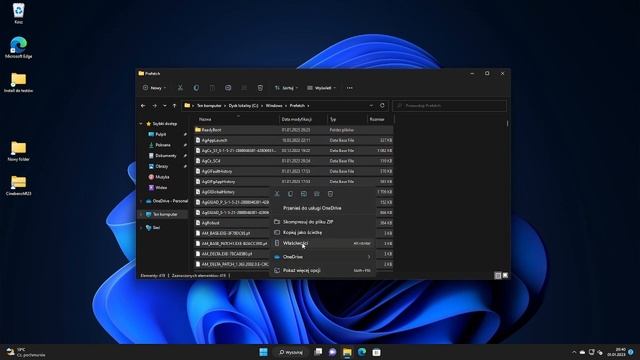The width and height of the screenshot is (640, 360).
Task: Choose Przenieś do usługi OneDrive menu entry
Action: click(x=322, y=208)
